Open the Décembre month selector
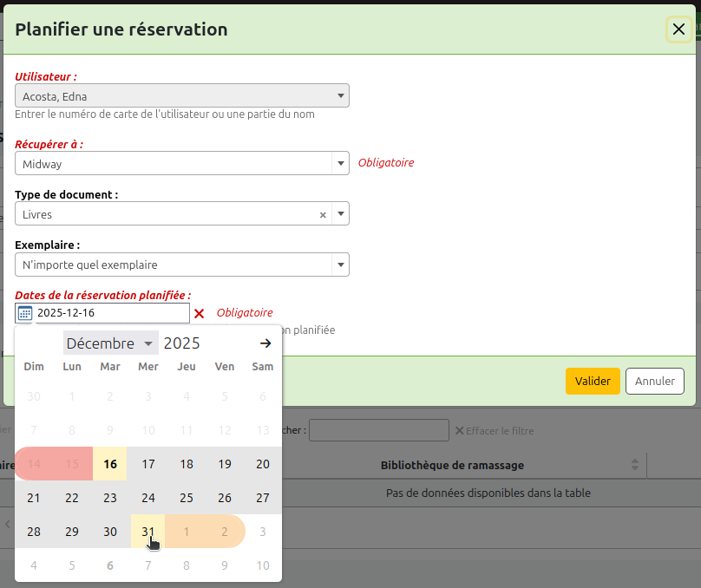 (110, 343)
